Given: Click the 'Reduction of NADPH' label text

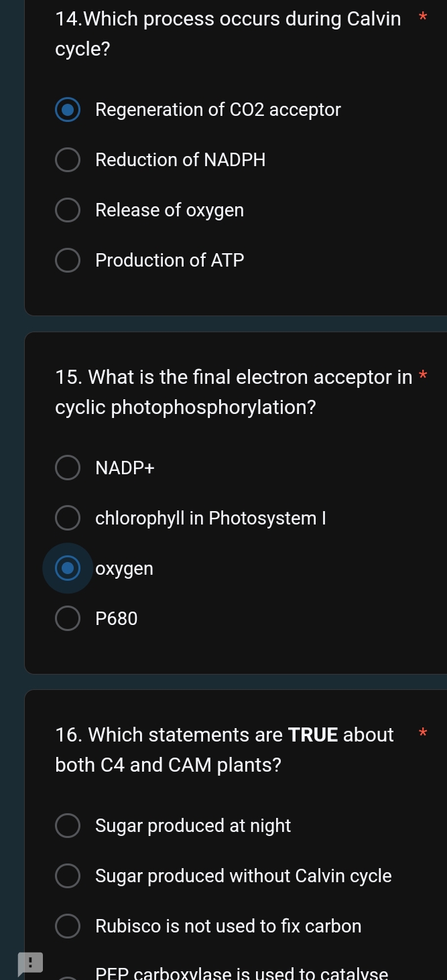Looking at the screenshot, I should click(x=180, y=159).
